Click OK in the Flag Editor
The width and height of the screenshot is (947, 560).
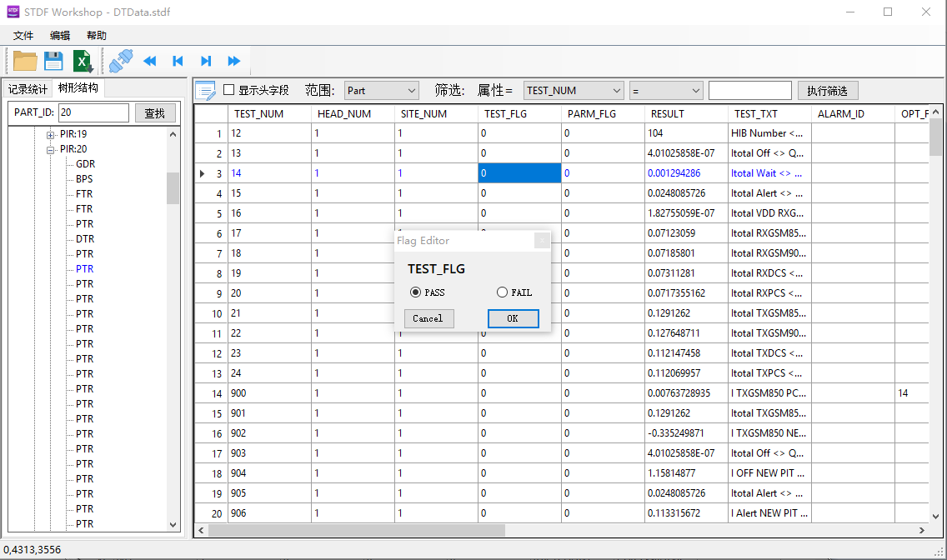point(513,318)
